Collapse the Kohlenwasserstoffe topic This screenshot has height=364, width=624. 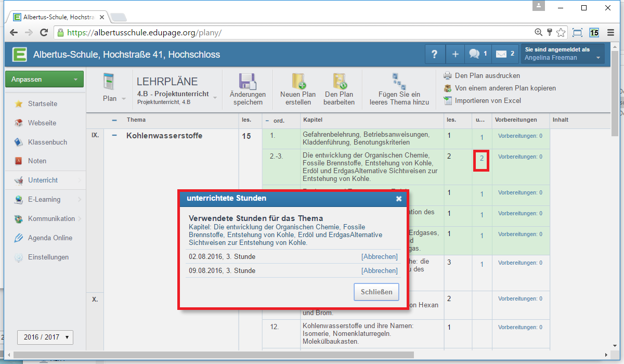pyautogui.click(x=114, y=136)
